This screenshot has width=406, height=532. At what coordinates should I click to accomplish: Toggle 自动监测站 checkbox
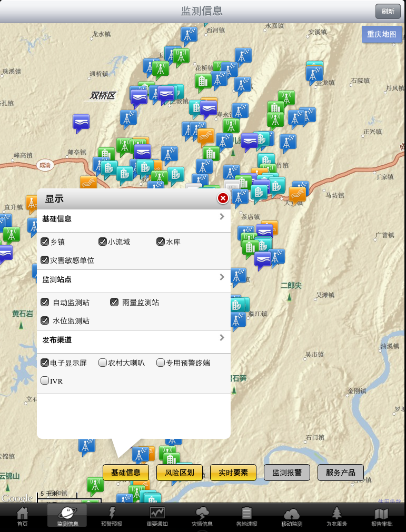click(45, 302)
